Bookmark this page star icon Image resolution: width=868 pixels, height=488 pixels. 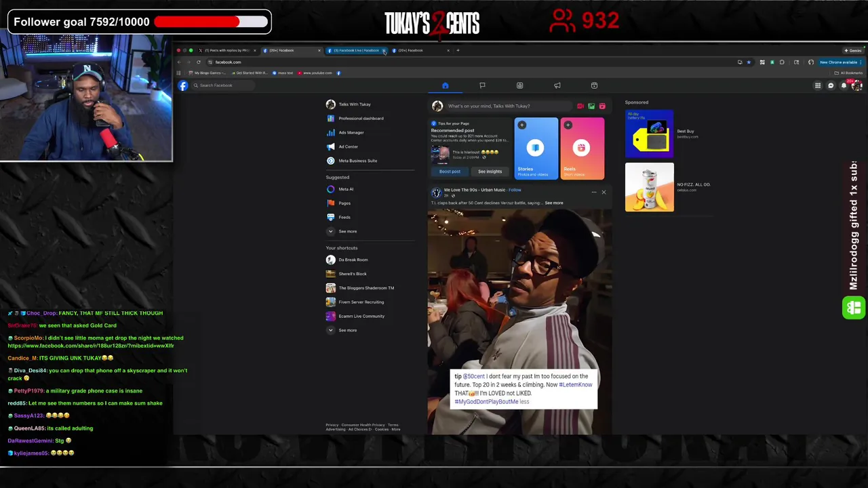[x=749, y=62]
